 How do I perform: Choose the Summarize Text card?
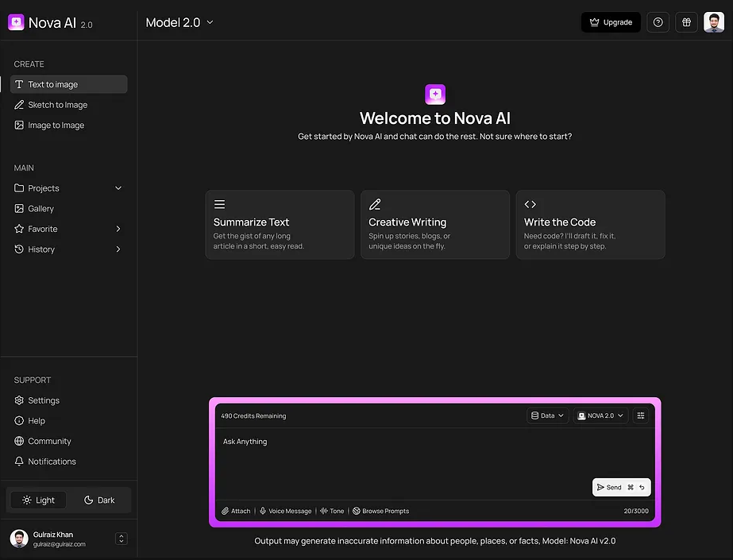(280, 224)
